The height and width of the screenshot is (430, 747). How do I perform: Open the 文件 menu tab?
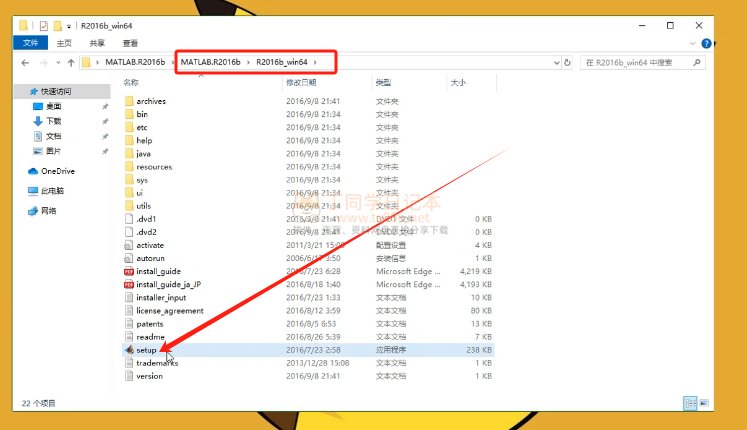(30, 44)
